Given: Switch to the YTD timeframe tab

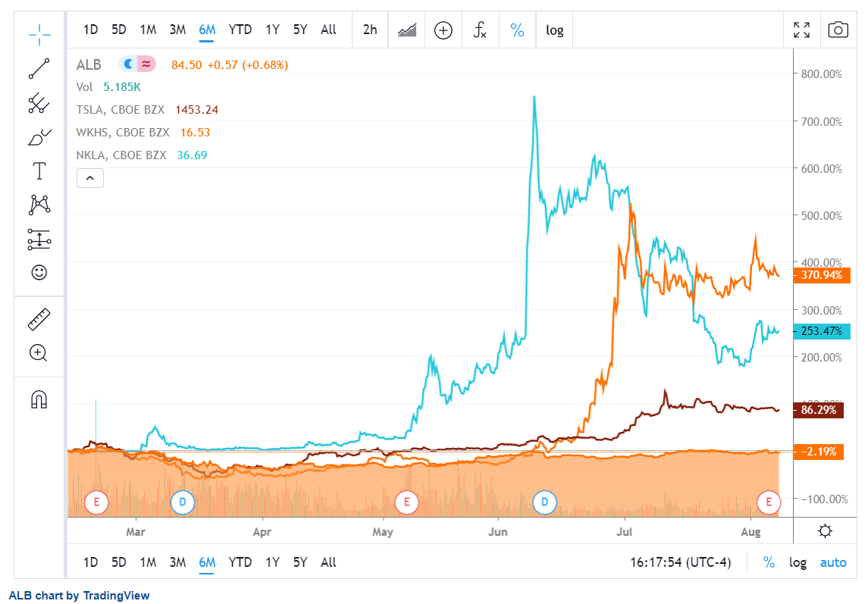Looking at the screenshot, I should [240, 30].
